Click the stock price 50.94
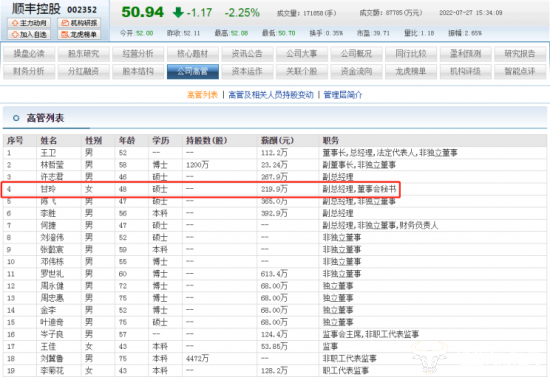Viewport: 550px width, 377px height. tap(142, 12)
